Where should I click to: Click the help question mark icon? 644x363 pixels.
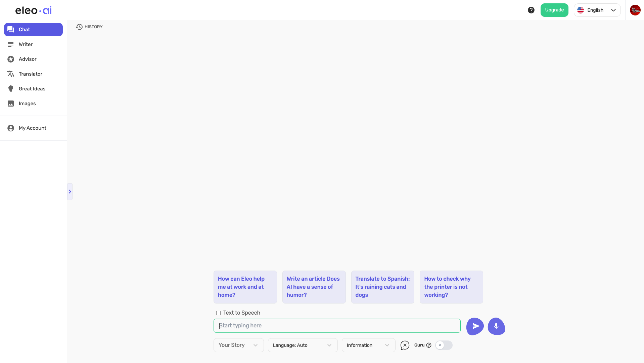[531, 10]
